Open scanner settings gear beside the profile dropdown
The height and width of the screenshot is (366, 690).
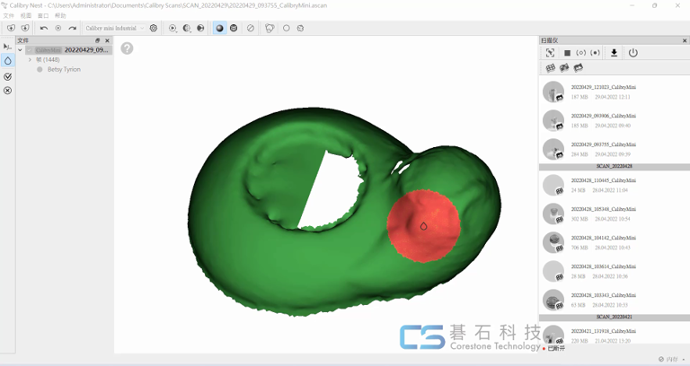(x=153, y=28)
